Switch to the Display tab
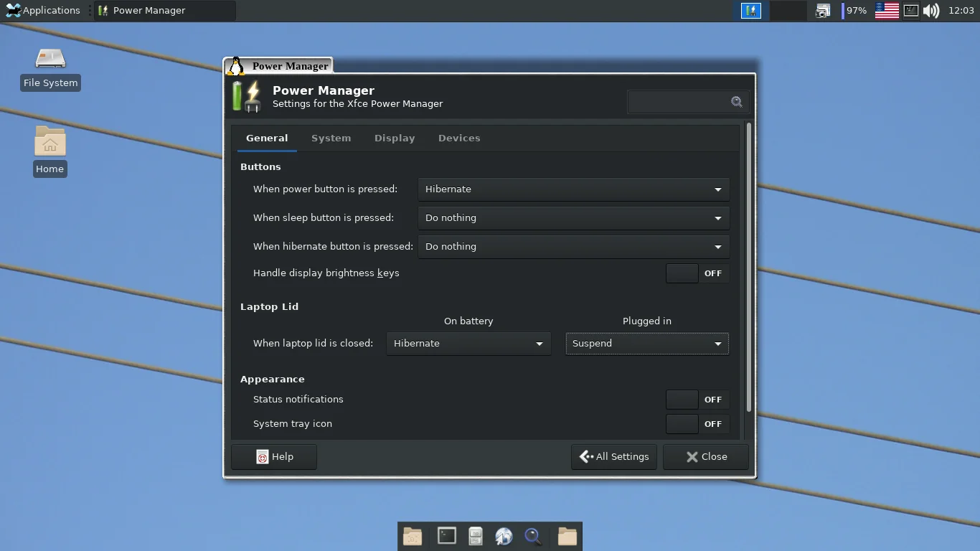This screenshot has width=980, height=551. pos(395,138)
